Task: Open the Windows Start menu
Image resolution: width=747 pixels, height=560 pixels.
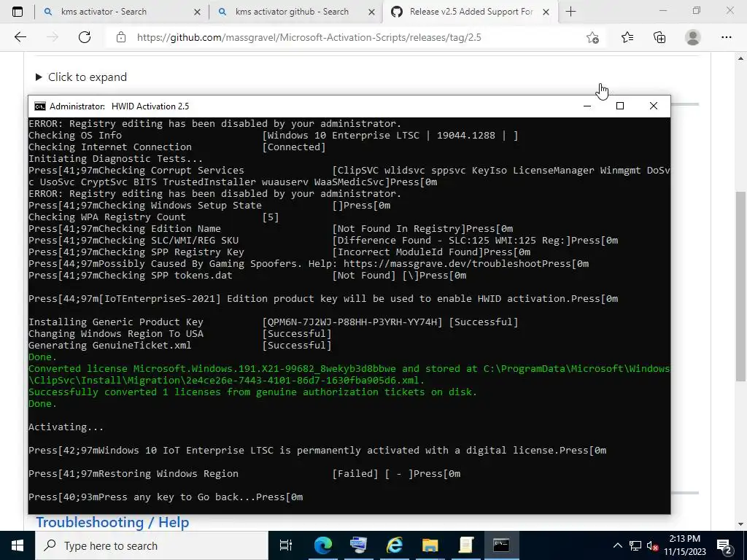Action: tap(18, 545)
